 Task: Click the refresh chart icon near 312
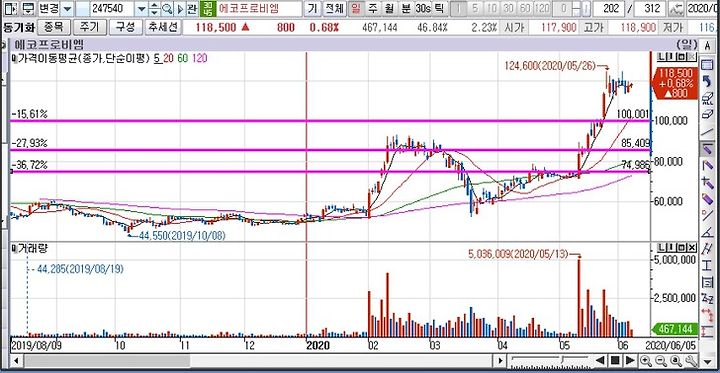pos(675,8)
